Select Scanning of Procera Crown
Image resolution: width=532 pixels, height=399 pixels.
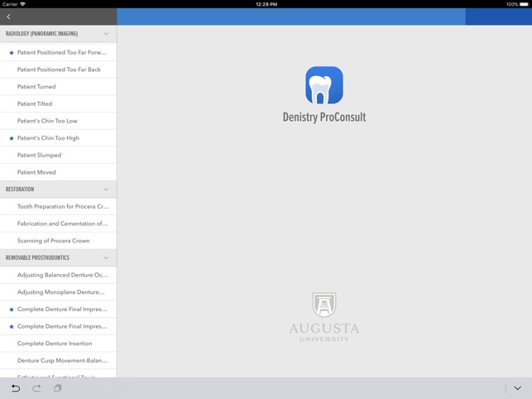(x=59, y=240)
